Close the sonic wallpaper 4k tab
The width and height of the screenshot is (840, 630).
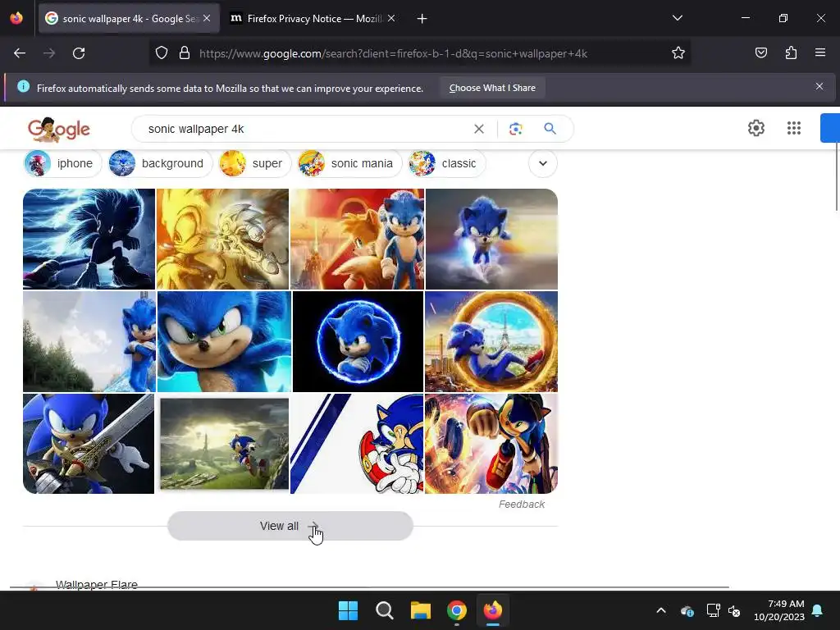207,19
